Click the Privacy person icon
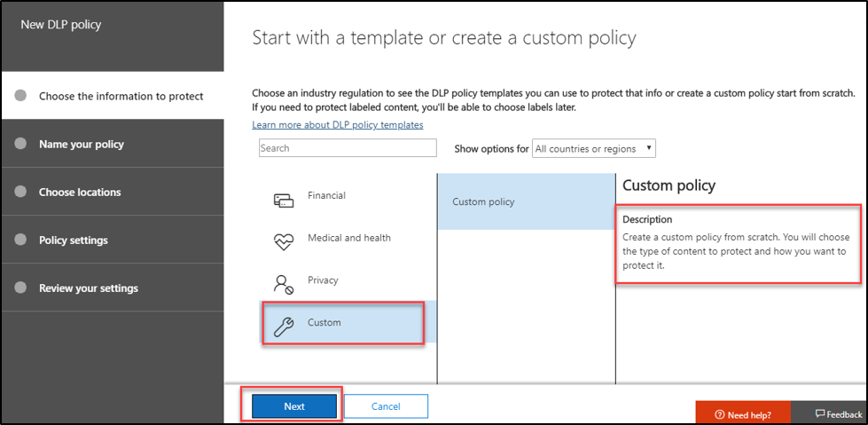The image size is (868, 425). coord(283,284)
